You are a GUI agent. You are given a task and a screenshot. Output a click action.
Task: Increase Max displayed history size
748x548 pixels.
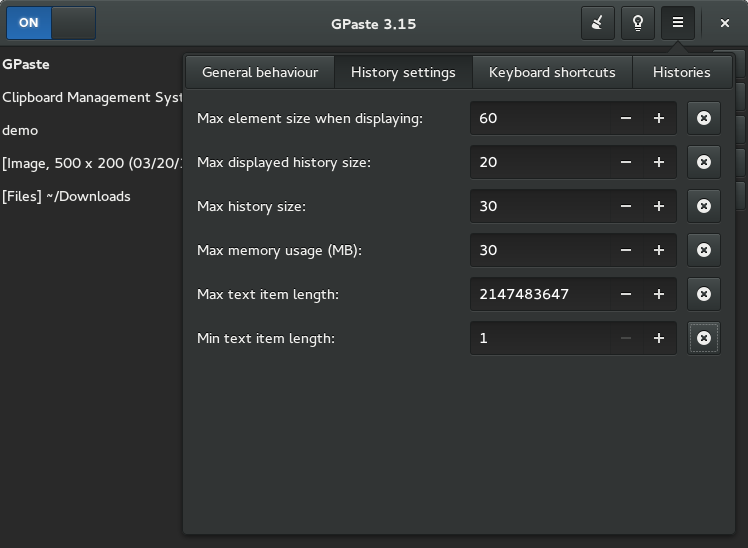659,162
